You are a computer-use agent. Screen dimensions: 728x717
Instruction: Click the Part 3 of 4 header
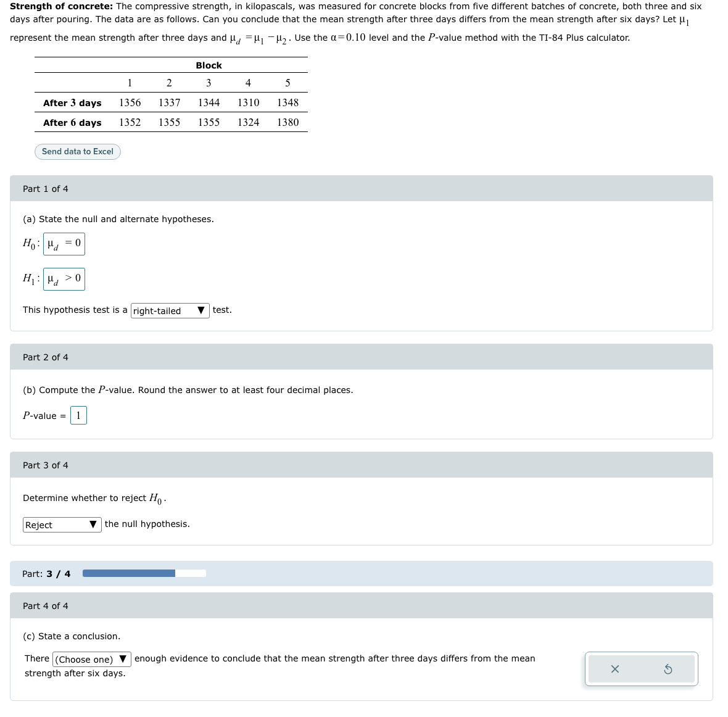[x=46, y=465]
